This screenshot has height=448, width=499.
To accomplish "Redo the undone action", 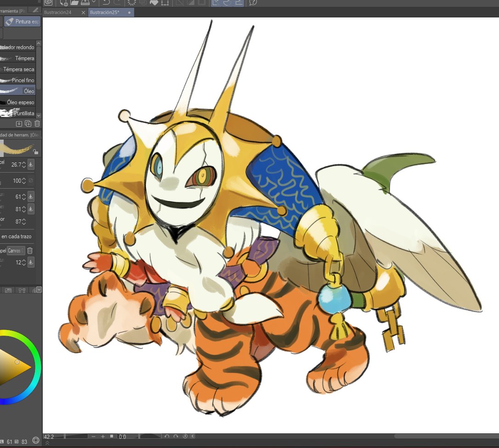I will pyautogui.click(x=118, y=3).
